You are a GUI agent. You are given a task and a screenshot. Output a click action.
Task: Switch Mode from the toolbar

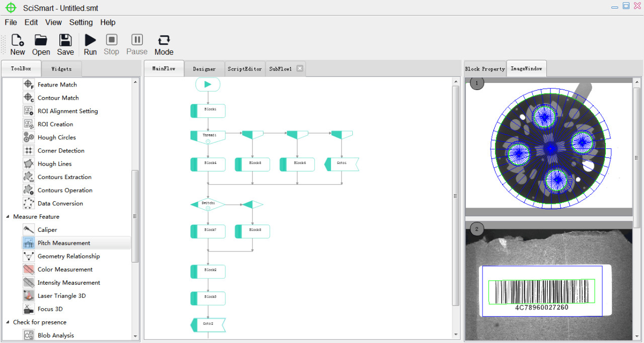point(164,45)
